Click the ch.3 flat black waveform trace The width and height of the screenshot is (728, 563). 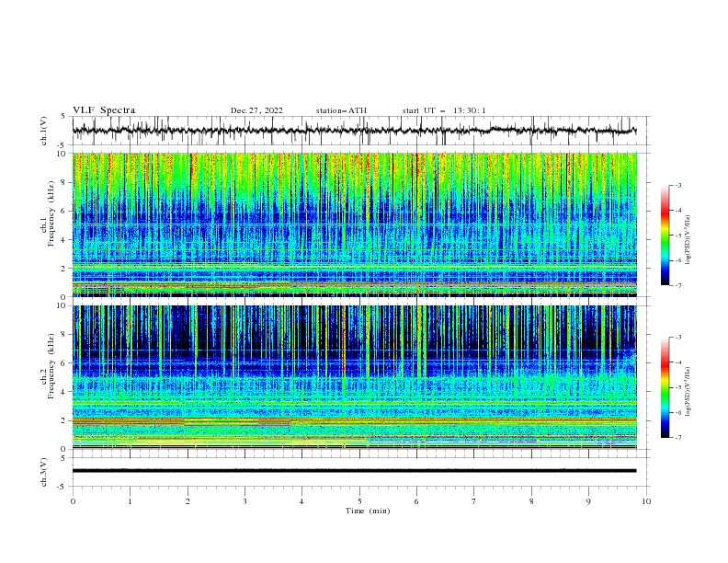point(354,471)
